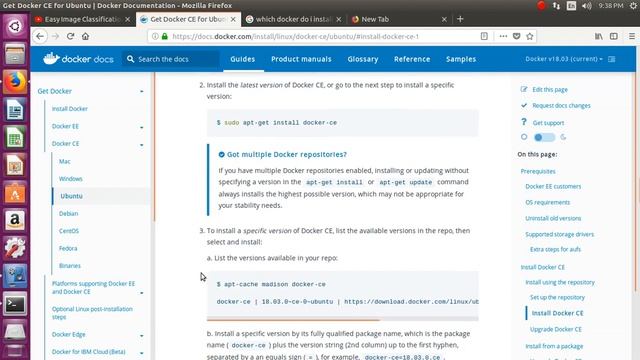This screenshot has height=360, width=640.
Task: Jump to Prerequisites section
Action: [x=538, y=171]
